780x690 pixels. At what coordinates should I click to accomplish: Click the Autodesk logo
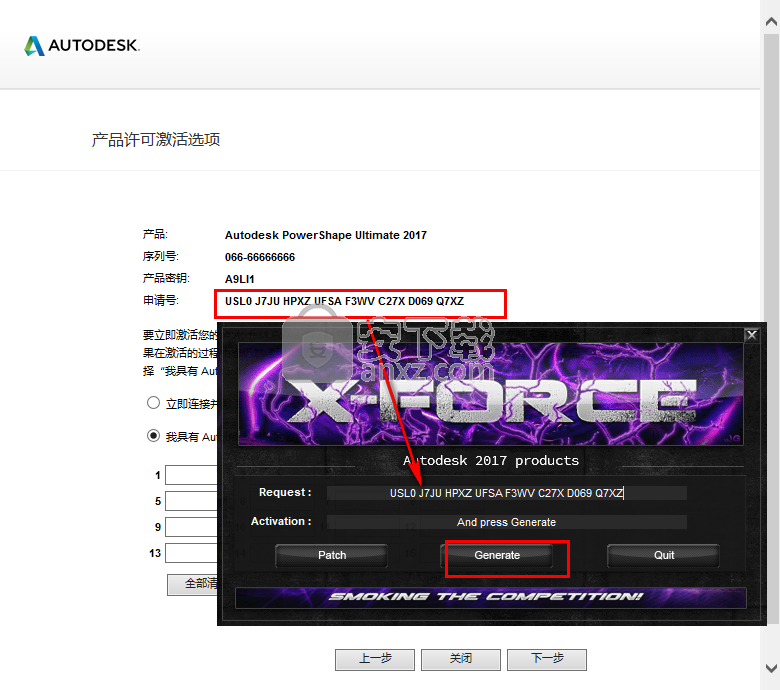click(x=82, y=46)
